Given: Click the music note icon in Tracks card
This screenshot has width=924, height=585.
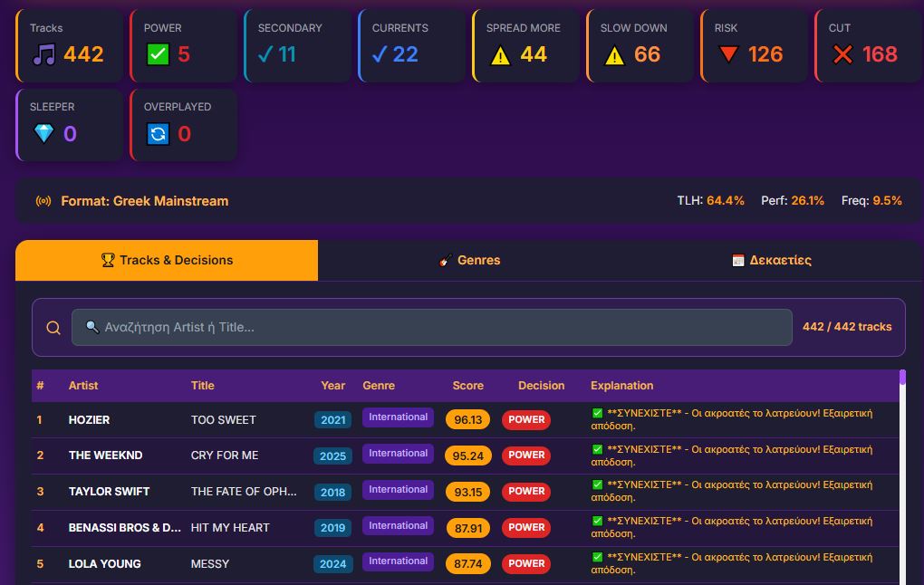Looking at the screenshot, I should 44,54.
